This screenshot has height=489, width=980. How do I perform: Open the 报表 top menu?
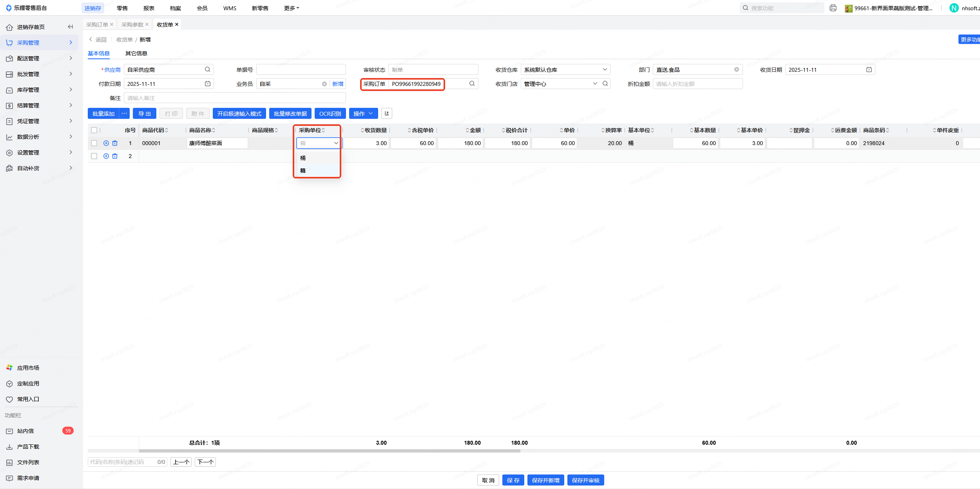click(x=149, y=8)
